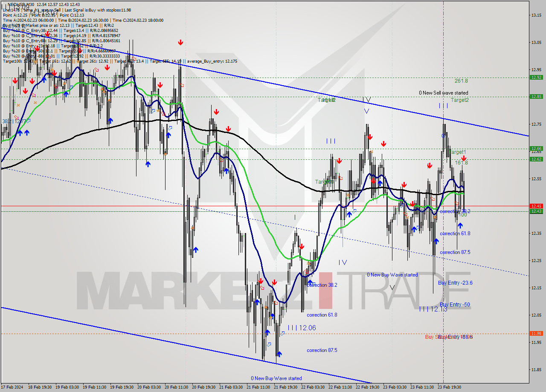
Task: Select 'Buy Entry -50' label
Action: (455, 305)
